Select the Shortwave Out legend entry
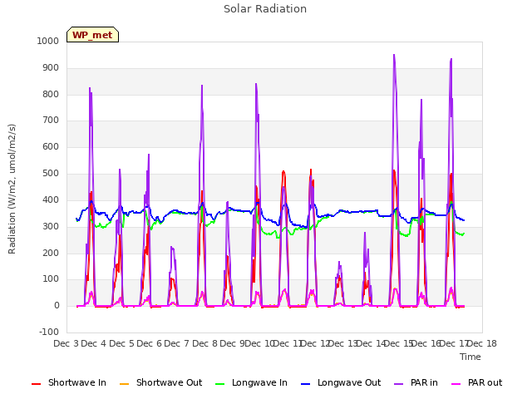Viewport: 532px width, 399px height. click(160, 382)
